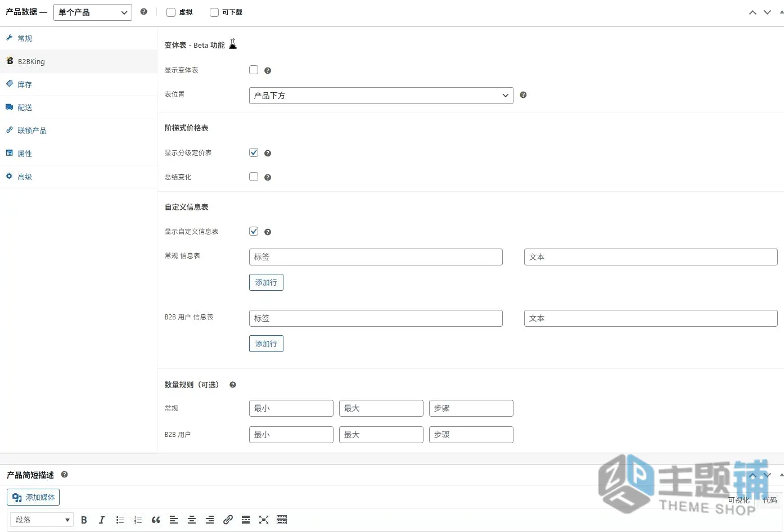
Task: Open the 属性 attributes tab
Action: tap(79, 154)
